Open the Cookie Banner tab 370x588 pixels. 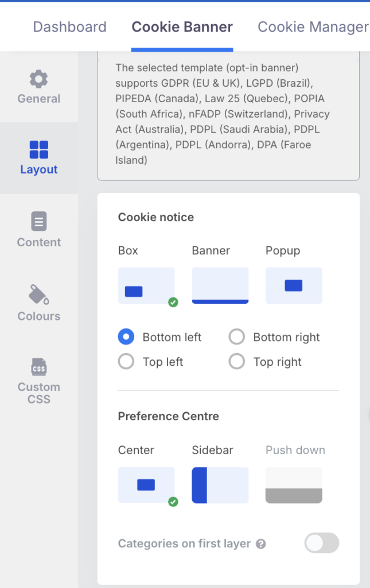[x=182, y=27]
